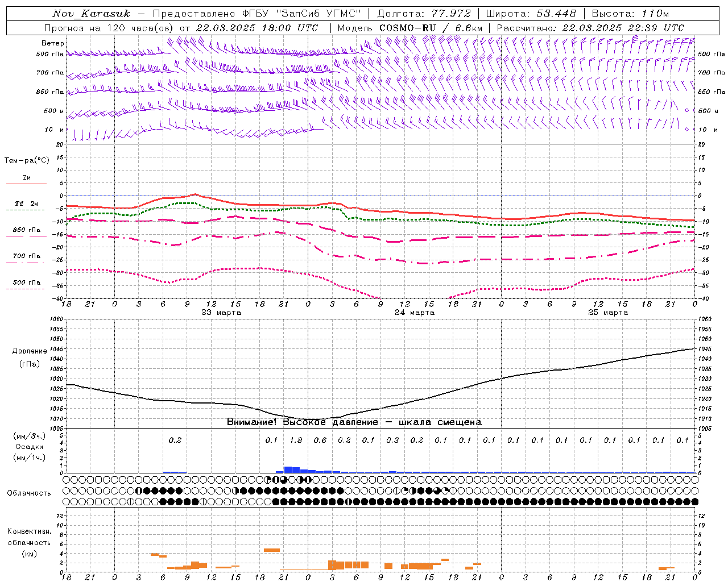Select the 25 марта date label
This screenshot has height=582, width=728.
click(x=608, y=313)
